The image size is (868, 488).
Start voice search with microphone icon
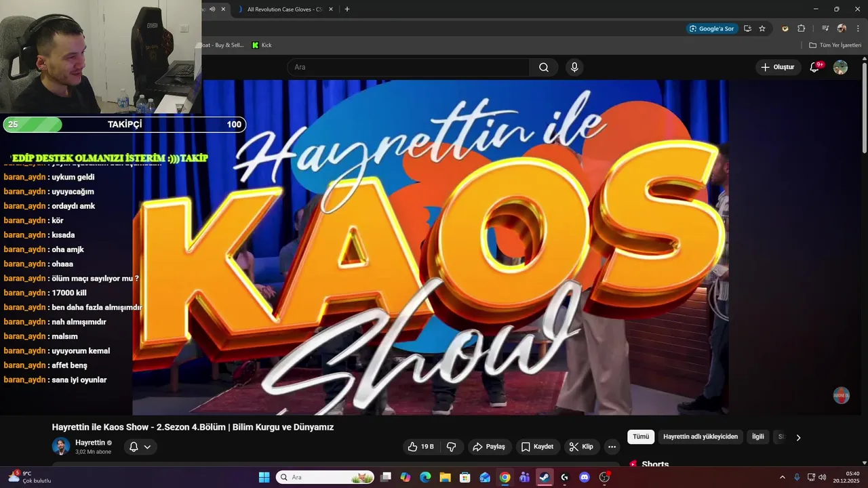574,67
